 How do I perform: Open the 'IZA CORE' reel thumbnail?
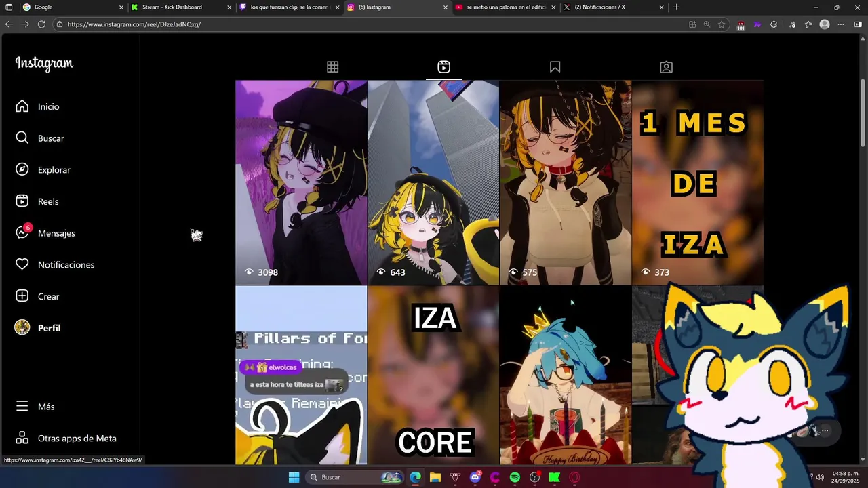pyautogui.click(x=433, y=375)
